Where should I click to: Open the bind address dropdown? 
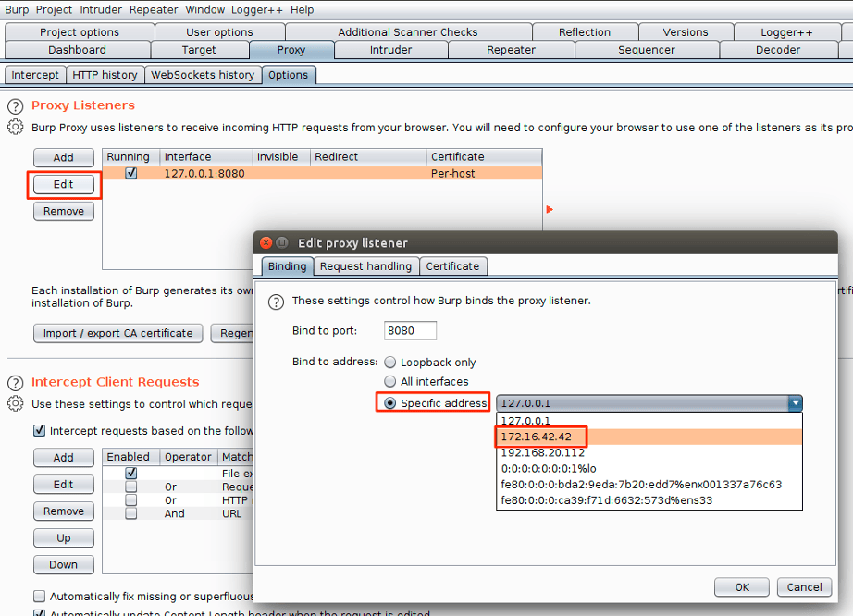click(795, 403)
